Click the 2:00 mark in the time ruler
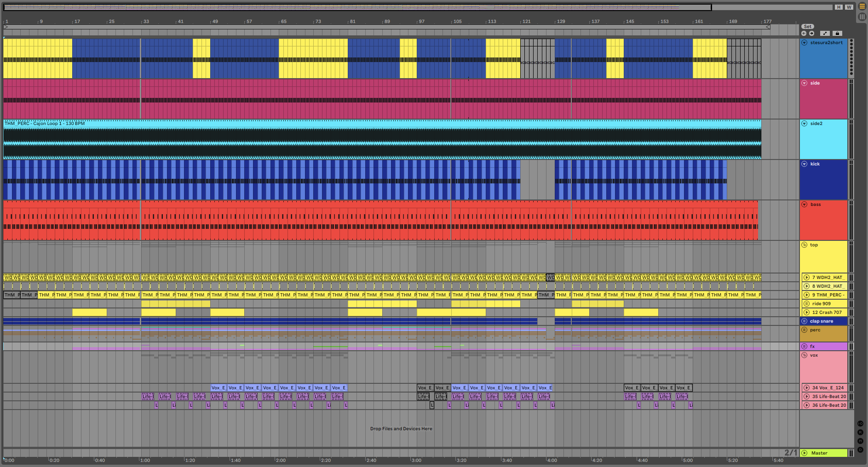868x467 pixels. (281, 460)
